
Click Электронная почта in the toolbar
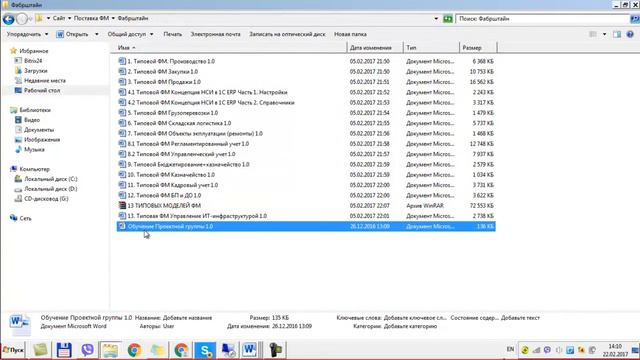[x=216, y=34]
